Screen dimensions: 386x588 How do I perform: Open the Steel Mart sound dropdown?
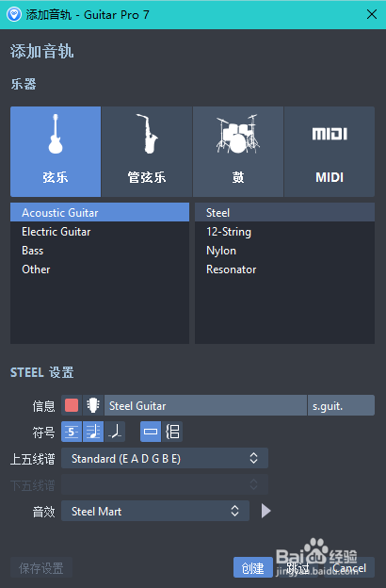point(155,511)
